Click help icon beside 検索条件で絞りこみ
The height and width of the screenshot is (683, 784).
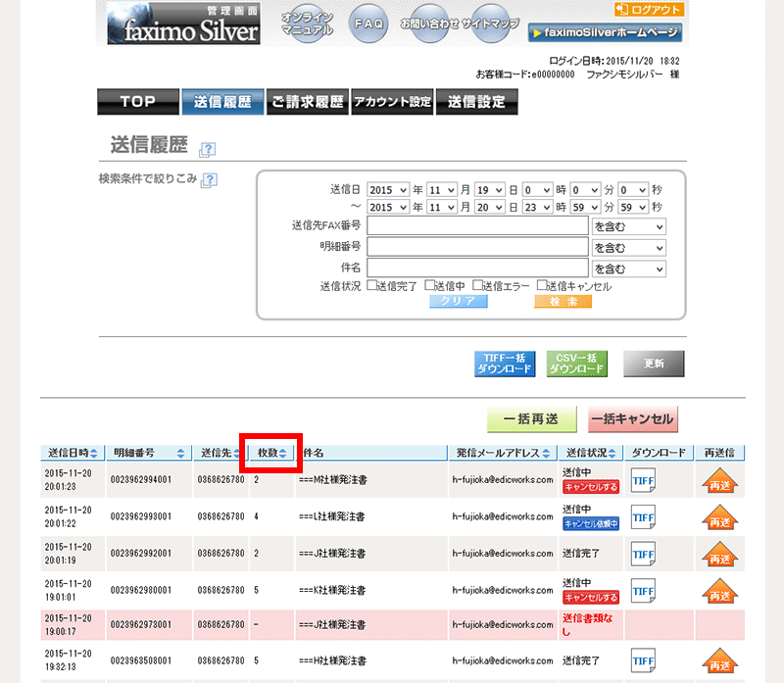pyautogui.click(x=210, y=179)
